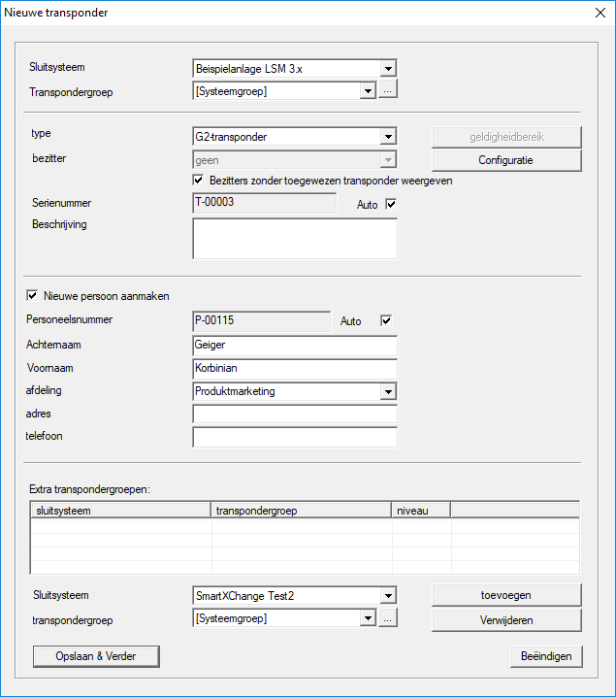Close the Nieuwe transponder dialog

tap(598, 13)
